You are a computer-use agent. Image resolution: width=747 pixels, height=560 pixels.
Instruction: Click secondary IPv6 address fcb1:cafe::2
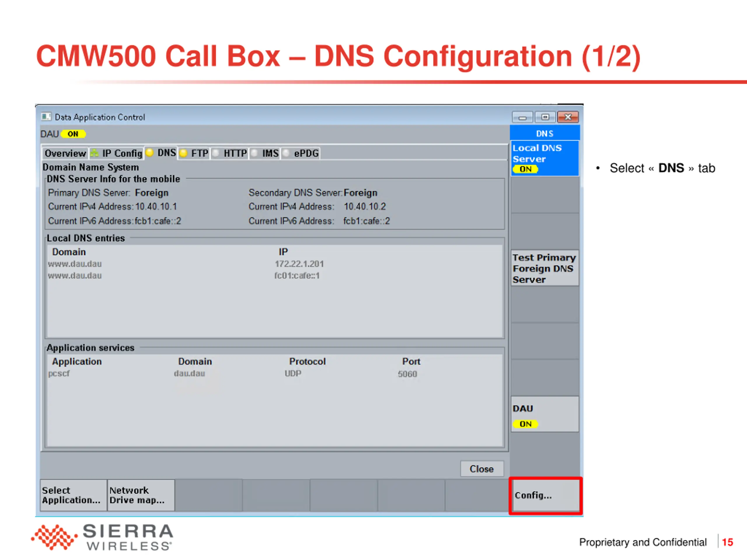point(366,221)
